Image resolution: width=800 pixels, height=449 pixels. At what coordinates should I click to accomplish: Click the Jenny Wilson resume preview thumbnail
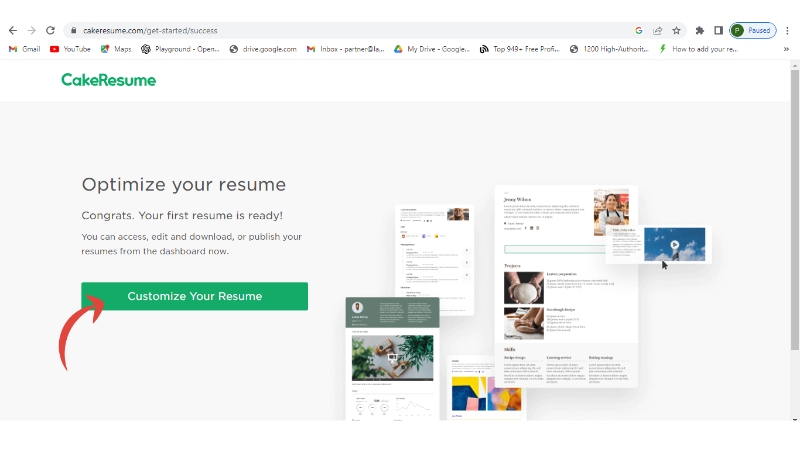[566, 285]
